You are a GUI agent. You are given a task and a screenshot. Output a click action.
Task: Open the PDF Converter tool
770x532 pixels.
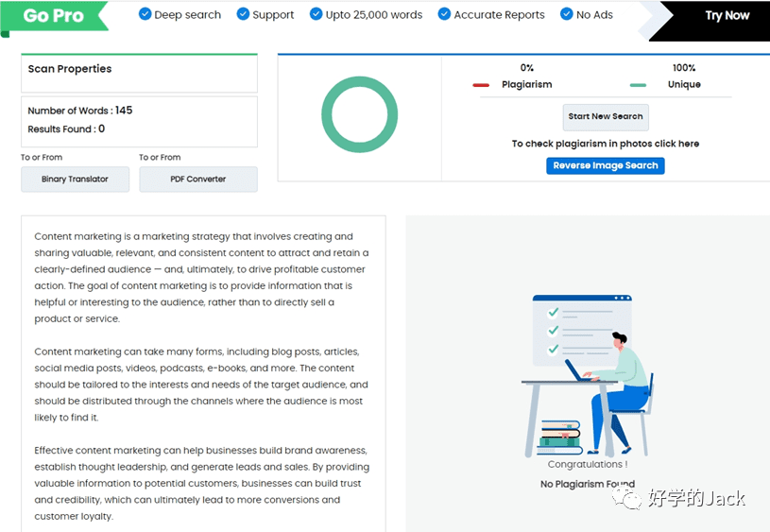[197, 180]
